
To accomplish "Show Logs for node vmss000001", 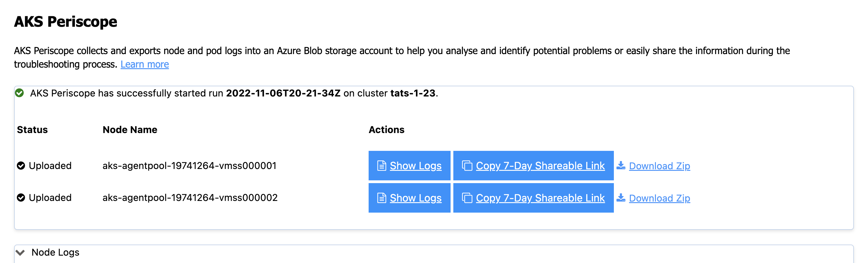I will point(416,166).
